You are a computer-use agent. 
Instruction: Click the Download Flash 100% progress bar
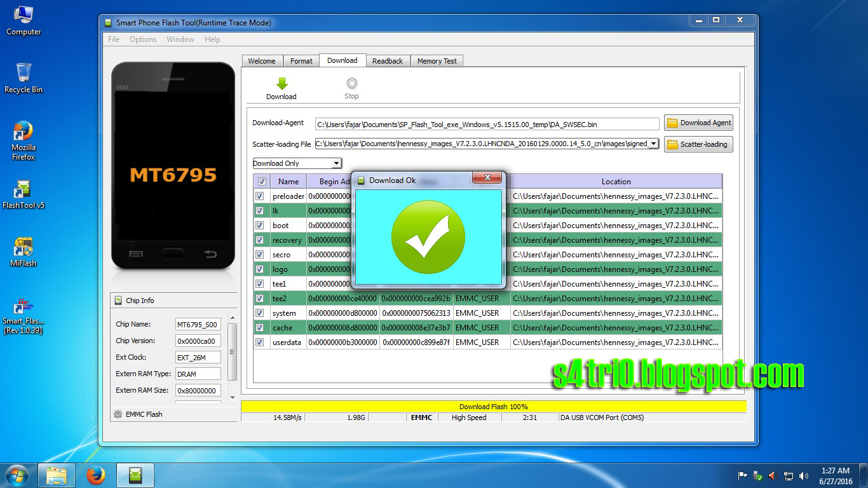494,407
